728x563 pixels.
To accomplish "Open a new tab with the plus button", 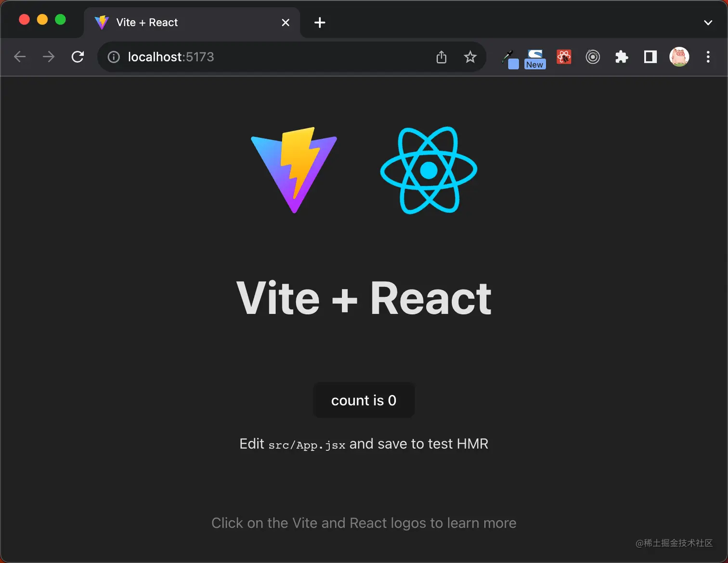I will click(x=320, y=23).
